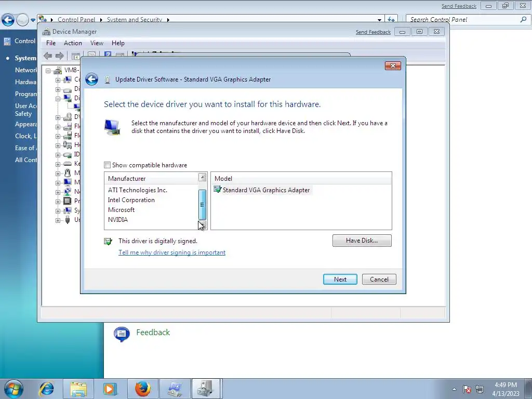
Task: Launch Windows Media Player from taskbar
Action: [x=110, y=389]
